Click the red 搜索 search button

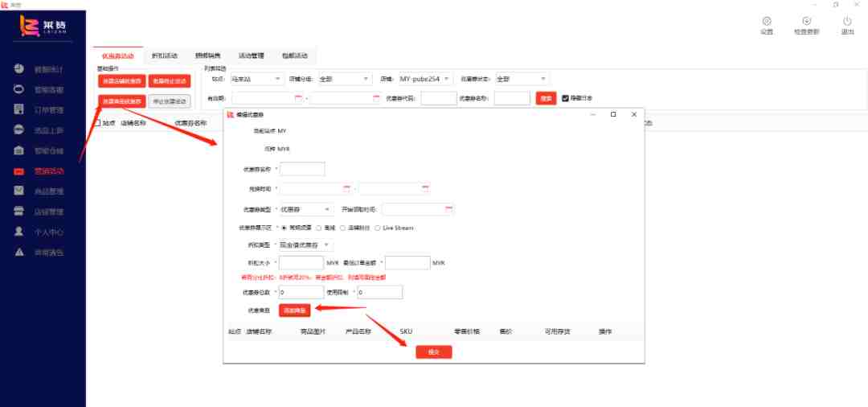click(546, 98)
